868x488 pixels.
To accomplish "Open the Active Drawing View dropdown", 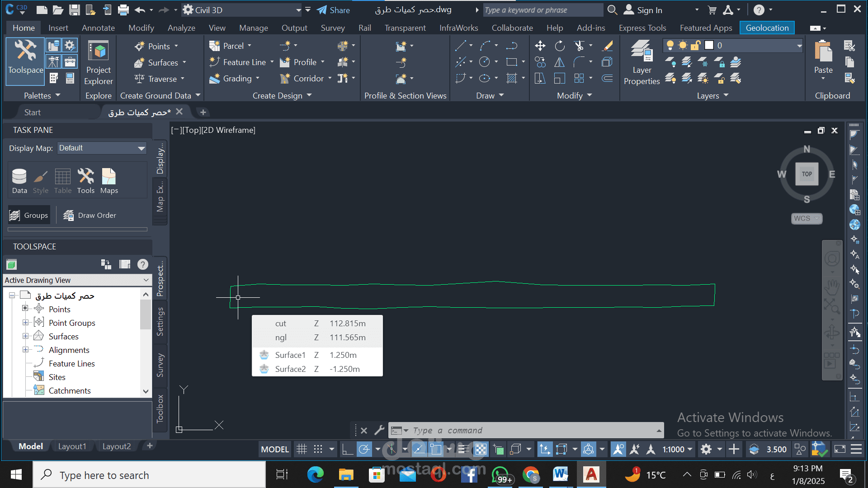I will point(77,280).
